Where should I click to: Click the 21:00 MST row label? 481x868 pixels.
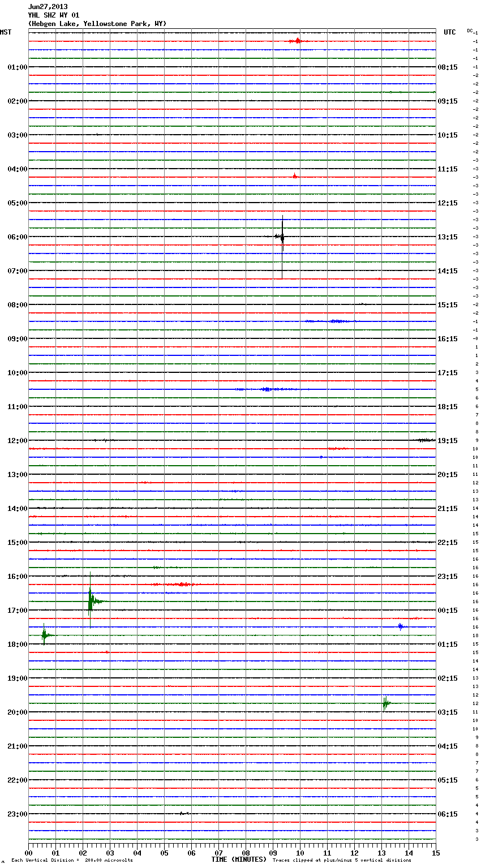pyautogui.click(x=18, y=746)
